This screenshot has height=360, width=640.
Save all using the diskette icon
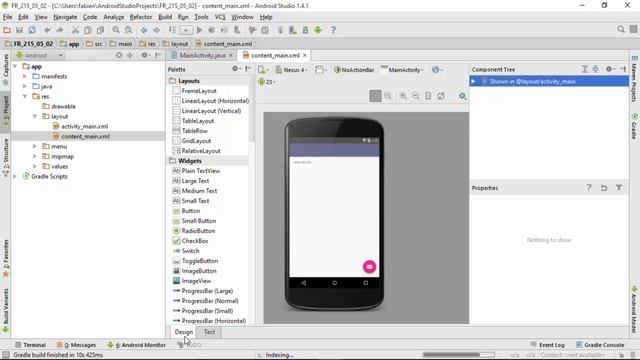(19, 30)
